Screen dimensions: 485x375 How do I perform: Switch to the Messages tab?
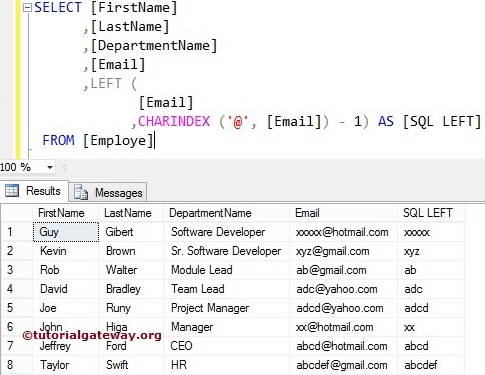(x=108, y=192)
